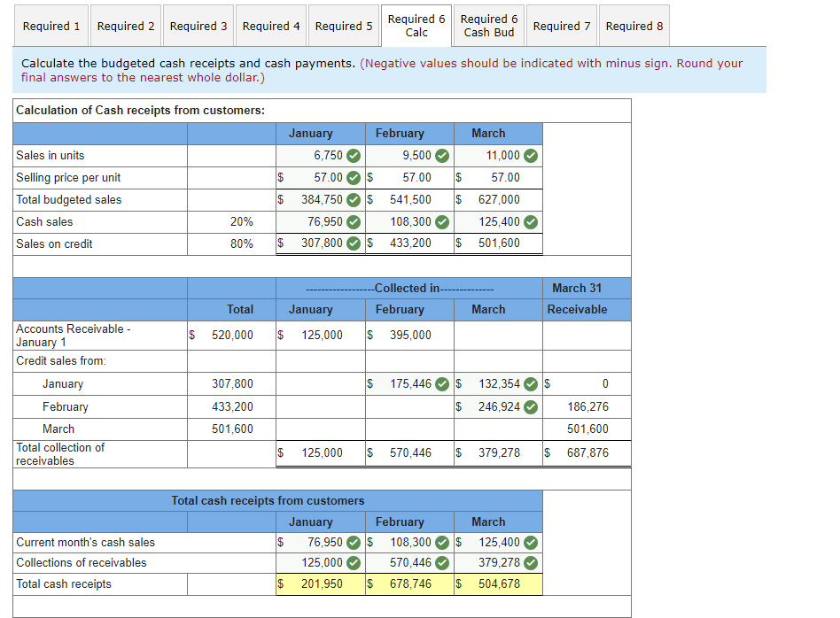The image size is (840, 618).
Task: Edit January total budgeted sales field 384,750
Action: 321,199
